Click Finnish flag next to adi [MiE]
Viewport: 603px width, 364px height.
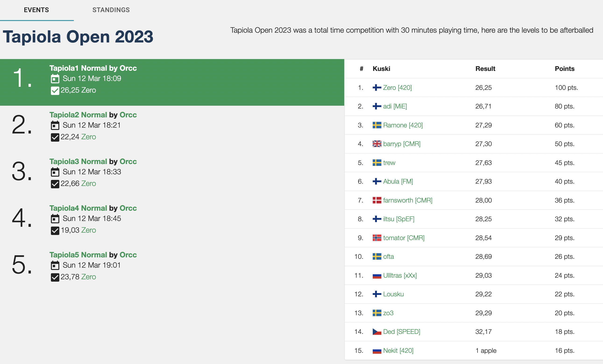(x=377, y=106)
